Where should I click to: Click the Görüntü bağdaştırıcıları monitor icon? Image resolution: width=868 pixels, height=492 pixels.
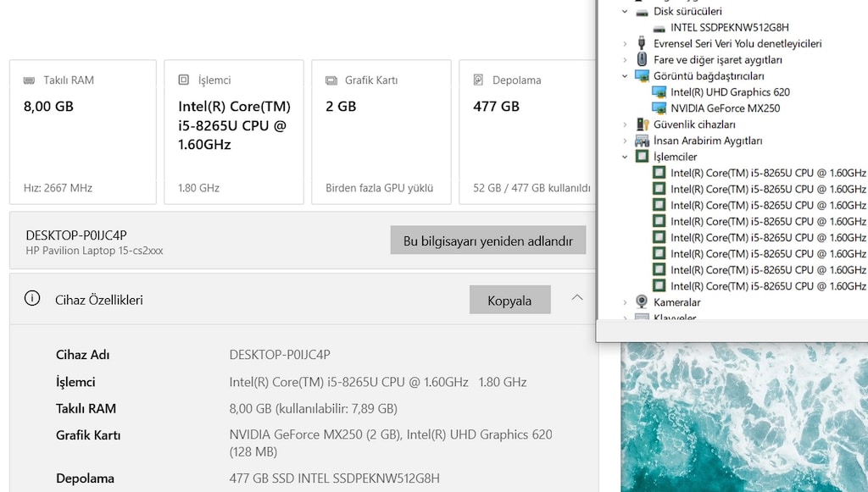point(642,75)
